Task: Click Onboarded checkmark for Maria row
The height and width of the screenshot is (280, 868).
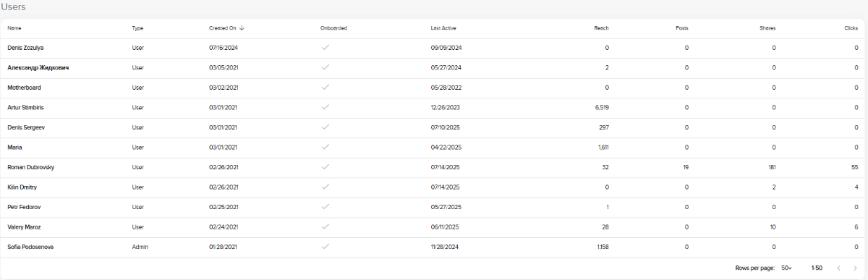Action: pos(325,147)
